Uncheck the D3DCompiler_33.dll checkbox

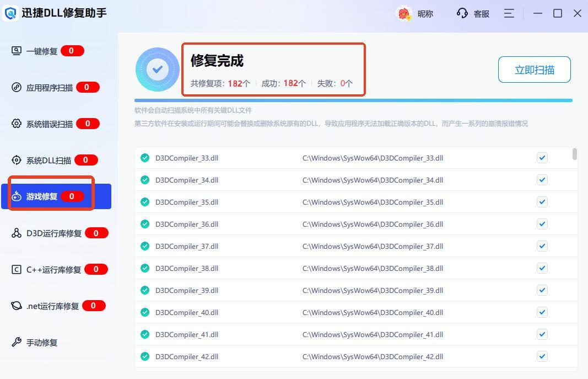(542, 158)
